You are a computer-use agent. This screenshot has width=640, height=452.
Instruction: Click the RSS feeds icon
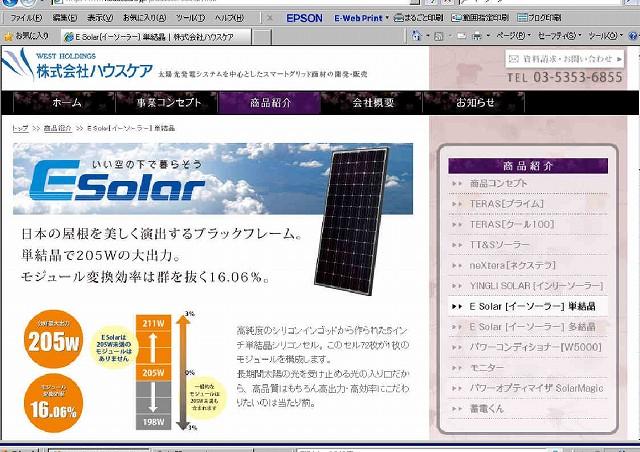coord(439,36)
